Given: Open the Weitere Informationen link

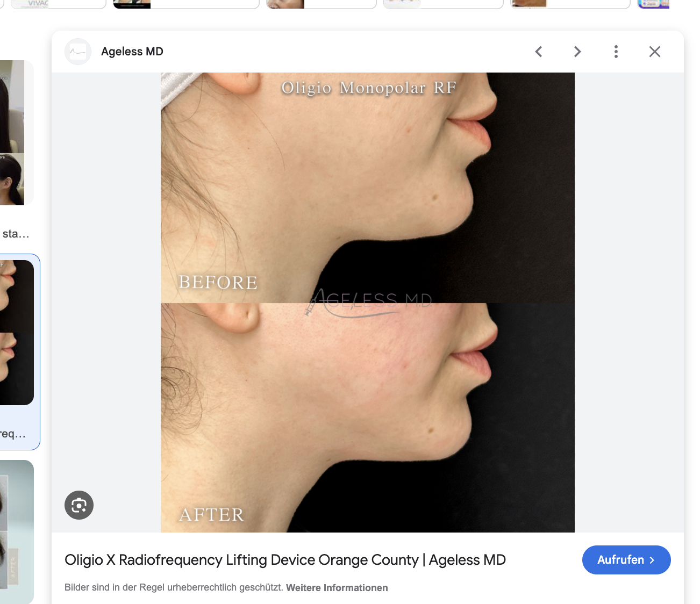Looking at the screenshot, I should 337,588.
